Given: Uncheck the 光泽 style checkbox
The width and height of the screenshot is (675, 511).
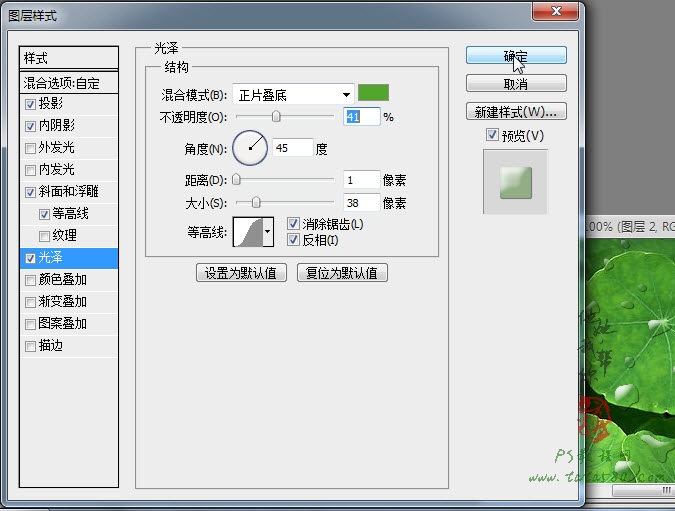Looking at the screenshot, I should pyautogui.click(x=30, y=258).
